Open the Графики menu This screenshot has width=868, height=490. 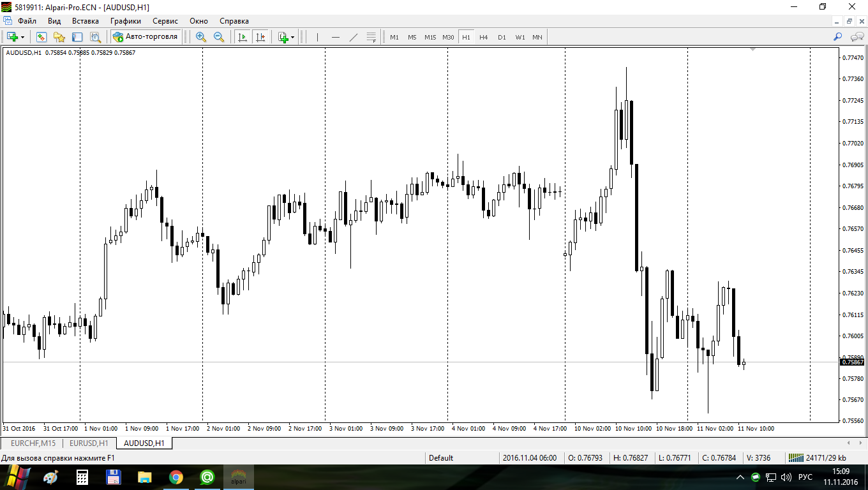(x=125, y=21)
